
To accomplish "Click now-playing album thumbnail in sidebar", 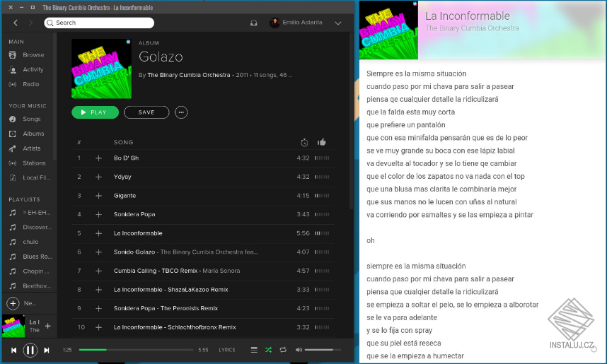I will pyautogui.click(x=13, y=326).
